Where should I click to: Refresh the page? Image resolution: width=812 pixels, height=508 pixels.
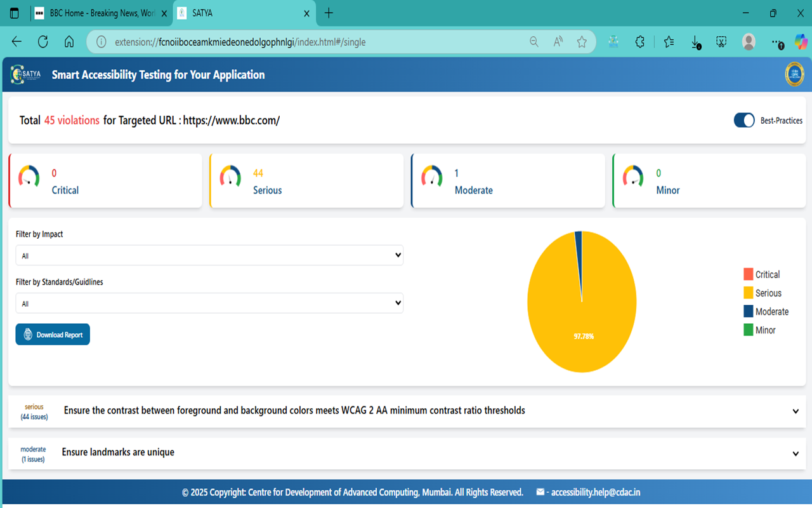[x=43, y=42]
